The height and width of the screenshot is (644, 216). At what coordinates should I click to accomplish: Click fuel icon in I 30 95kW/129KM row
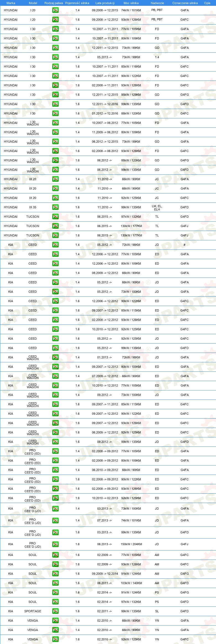pos(56,95)
